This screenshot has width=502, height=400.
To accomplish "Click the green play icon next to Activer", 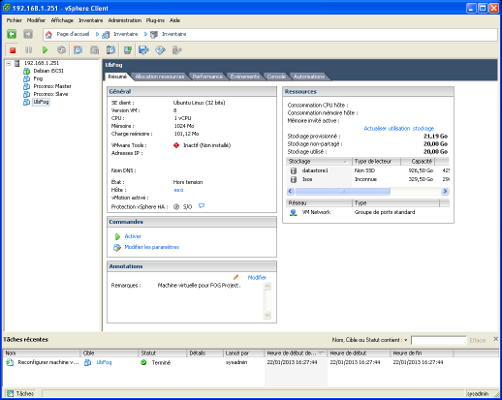I will click(117, 236).
